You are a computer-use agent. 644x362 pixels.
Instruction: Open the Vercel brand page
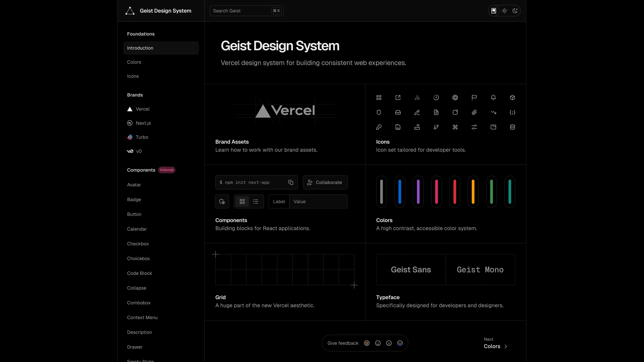point(138,109)
